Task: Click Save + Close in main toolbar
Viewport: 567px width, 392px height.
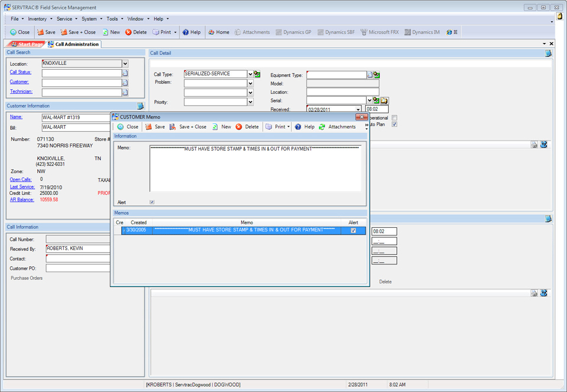Action: click(x=78, y=32)
